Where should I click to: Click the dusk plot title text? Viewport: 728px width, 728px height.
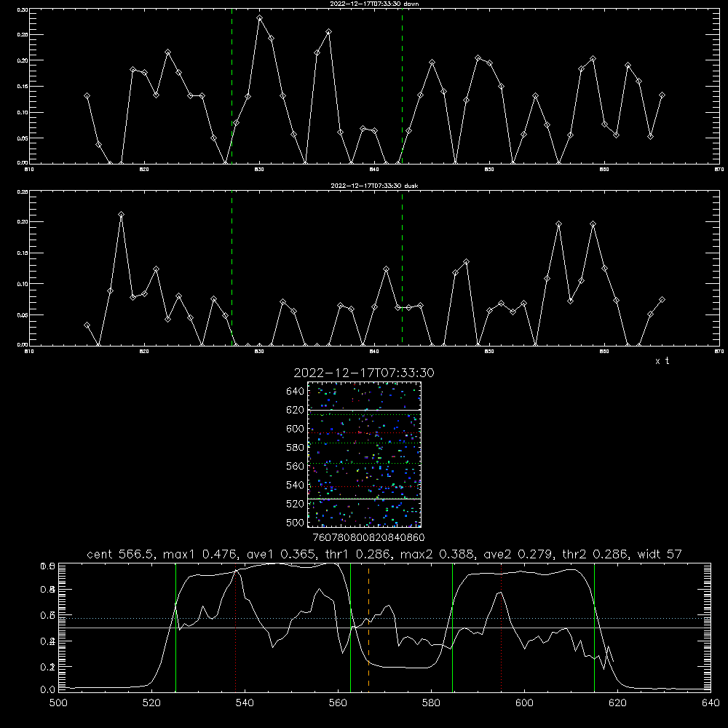[x=374, y=186]
